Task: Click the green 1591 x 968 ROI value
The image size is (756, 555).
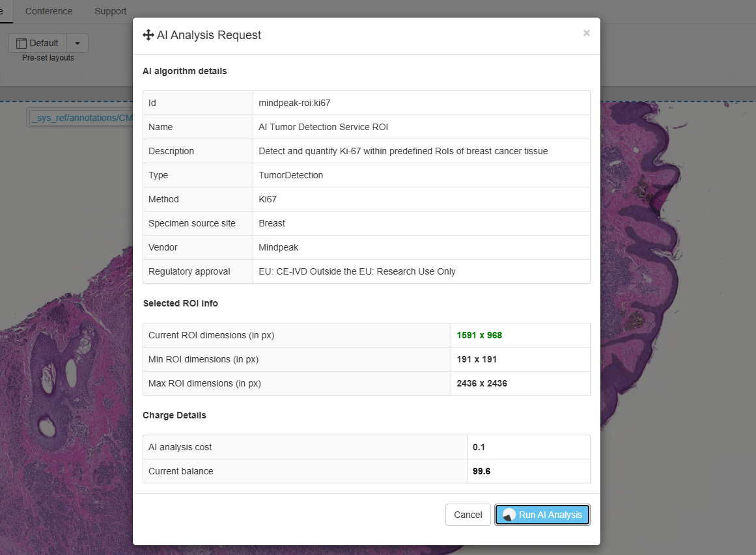Action: (x=479, y=335)
